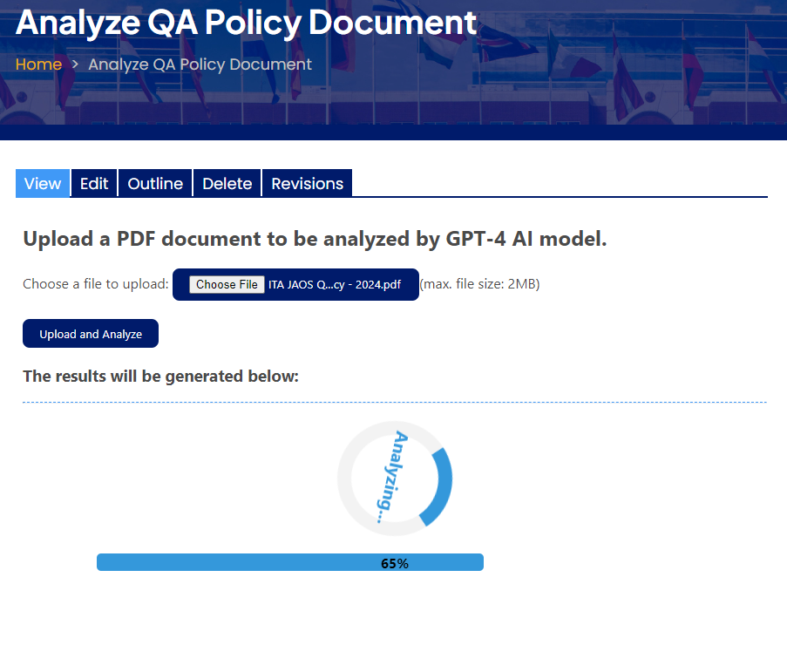
Task: Click the results will be generated text
Action: coord(159,376)
